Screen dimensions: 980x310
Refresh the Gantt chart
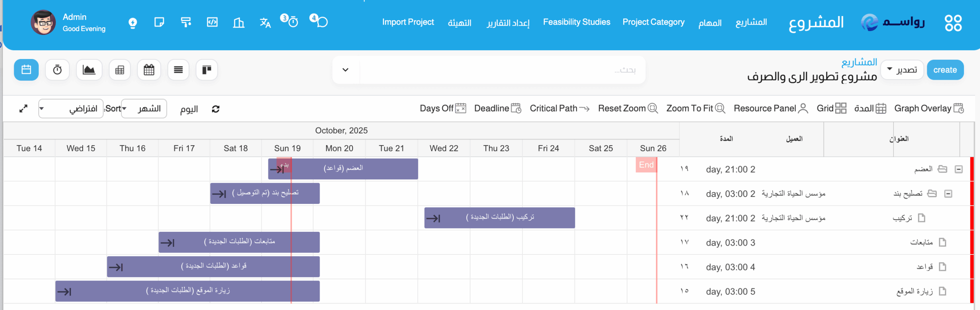click(216, 109)
